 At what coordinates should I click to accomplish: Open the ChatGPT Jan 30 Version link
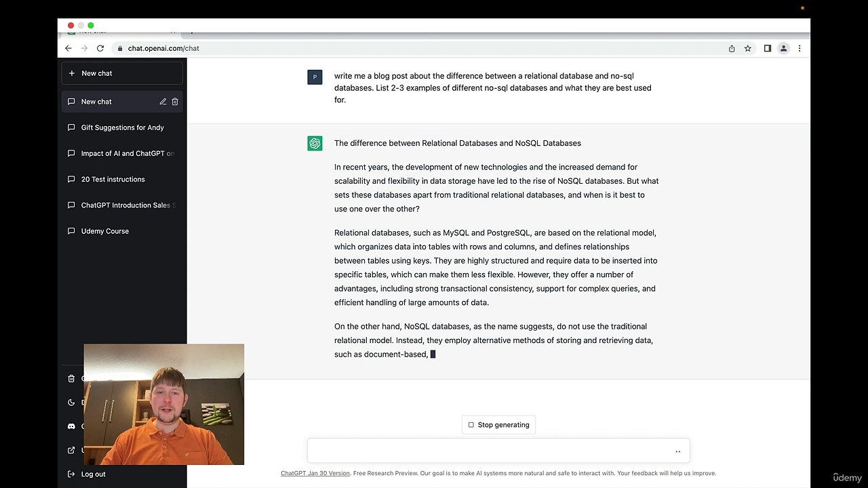pyautogui.click(x=315, y=473)
